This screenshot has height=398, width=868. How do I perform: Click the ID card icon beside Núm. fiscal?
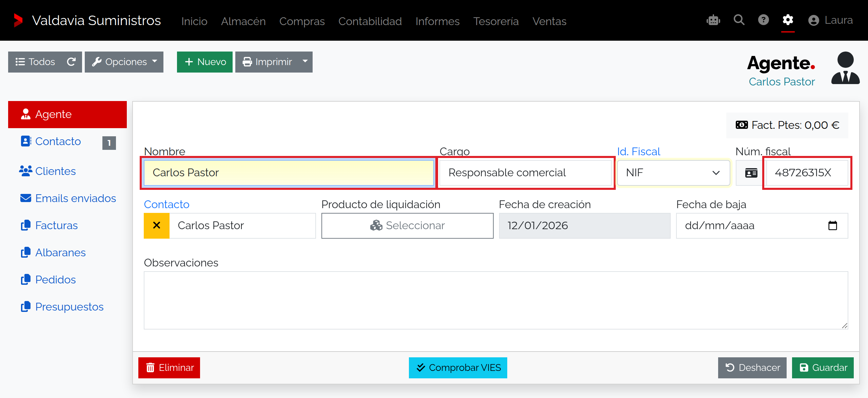click(x=751, y=173)
